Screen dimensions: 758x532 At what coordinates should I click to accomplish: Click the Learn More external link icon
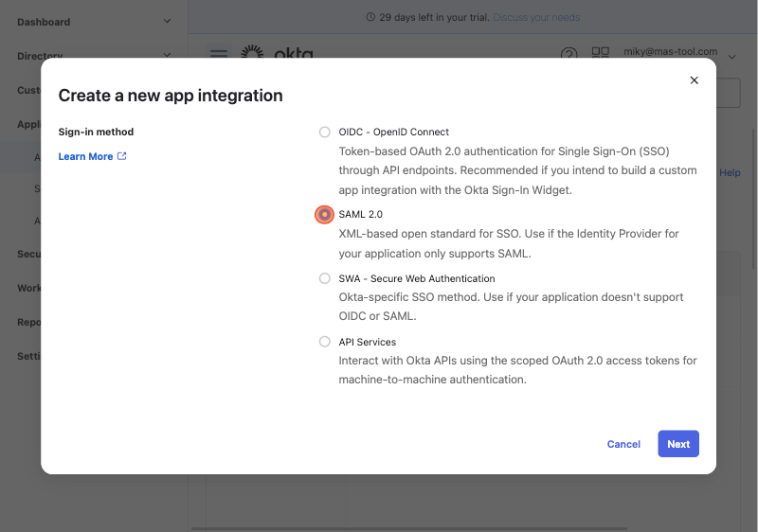click(x=122, y=156)
